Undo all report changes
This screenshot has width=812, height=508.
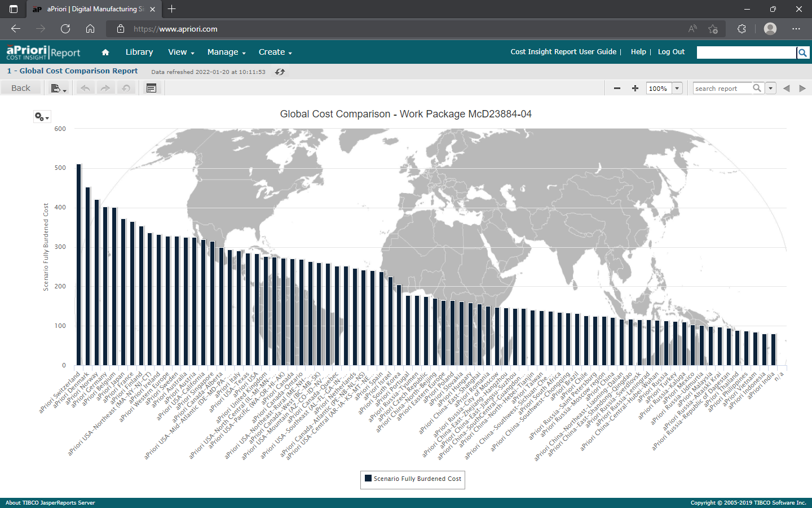click(x=126, y=88)
